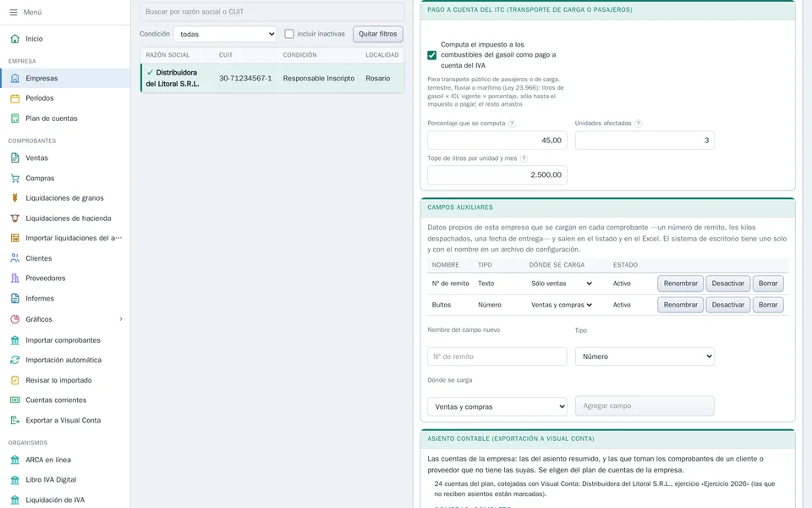Rename the Bultos field
The height and width of the screenshot is (508, 812).
(680, 305)
